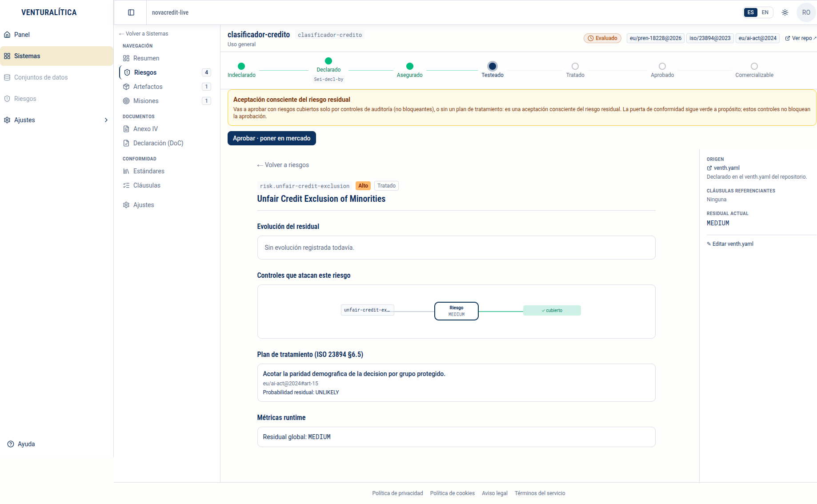This screenshot has height=504, width=817.
Task: Click the Riesgos count badge 4
Action: point(206,72)
